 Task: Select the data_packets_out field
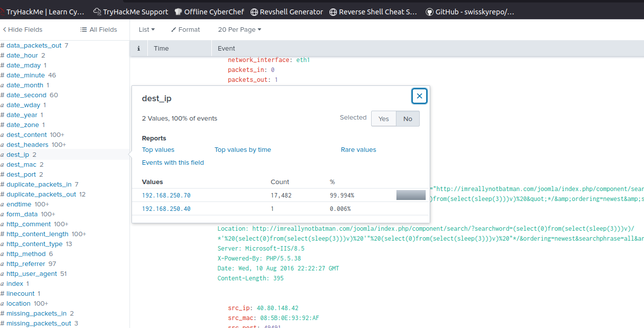pyautogui.click(x=34, y=46)
